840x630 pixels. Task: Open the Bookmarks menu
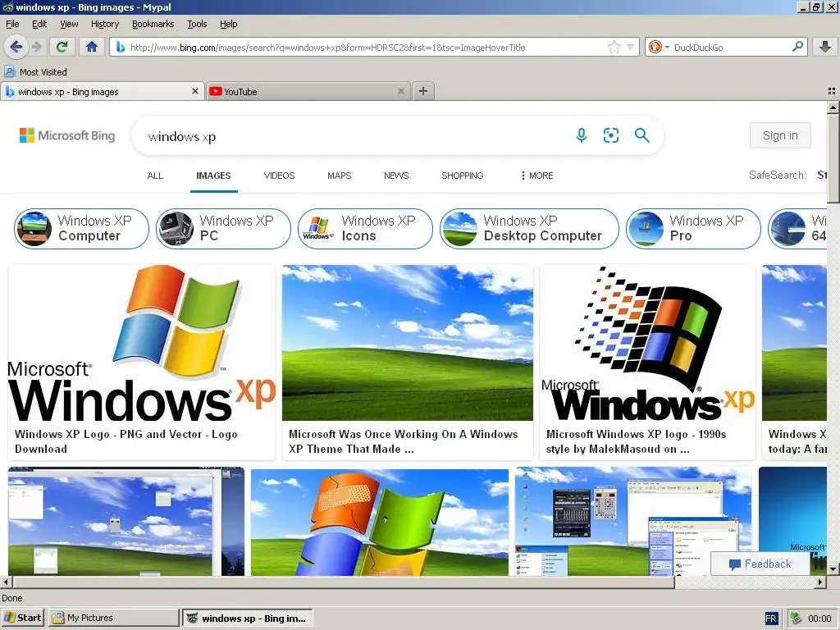pyautogui.click(x=153, y=24)
